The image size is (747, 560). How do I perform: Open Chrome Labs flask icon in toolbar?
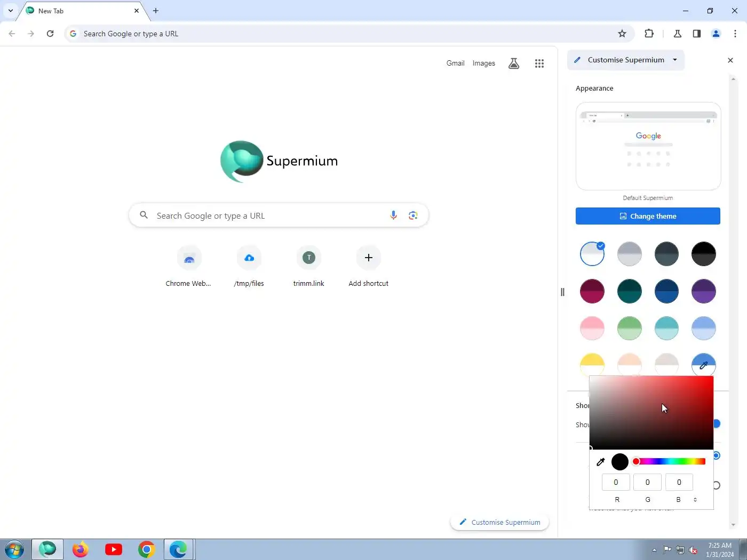click(678, 34)
